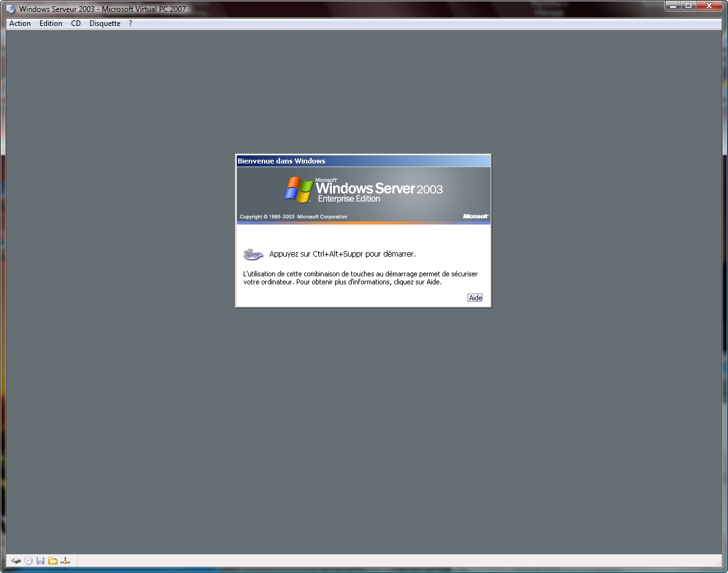Click the Virtual PC title bar icon
Image resolution: width=728 pixels, height=573 pixels.
(10, 9)
